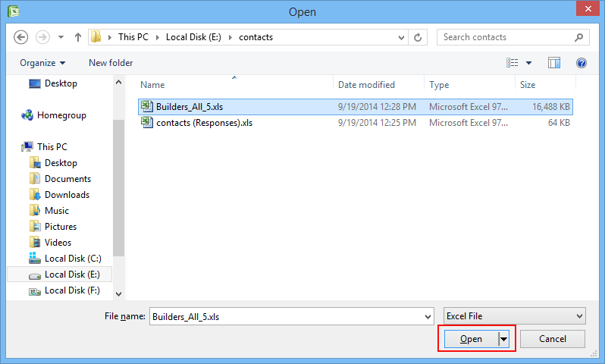Image resolution: width=605 pixels, height=364 pixels.
Task: Open the Excel File type dropdown
Action: (514, 316)
